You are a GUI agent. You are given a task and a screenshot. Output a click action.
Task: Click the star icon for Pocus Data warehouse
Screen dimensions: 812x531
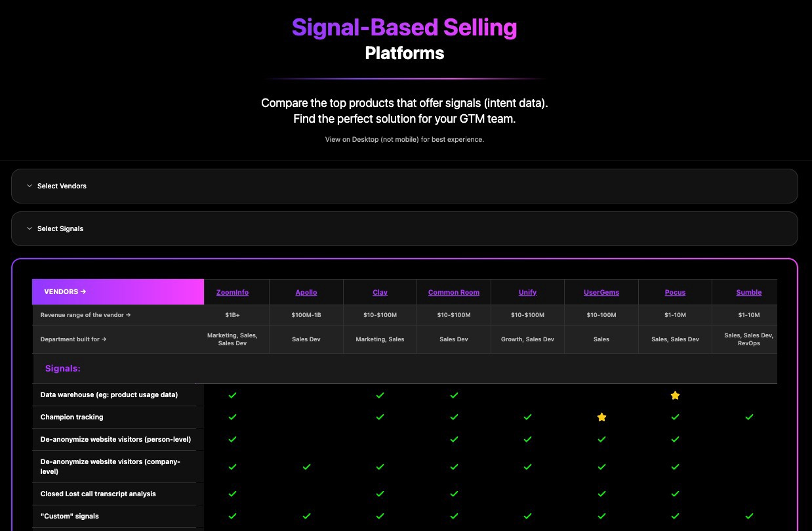(x=675, y=395)
